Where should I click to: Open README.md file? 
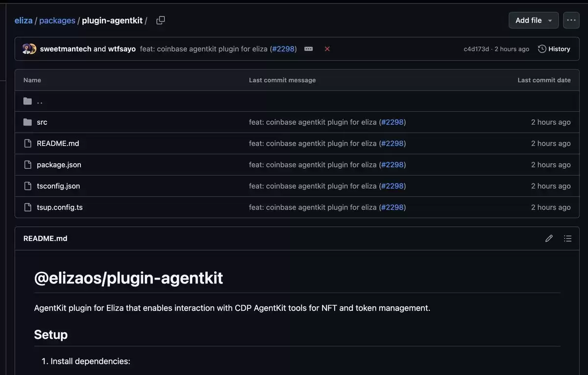[x=58, y=143]
